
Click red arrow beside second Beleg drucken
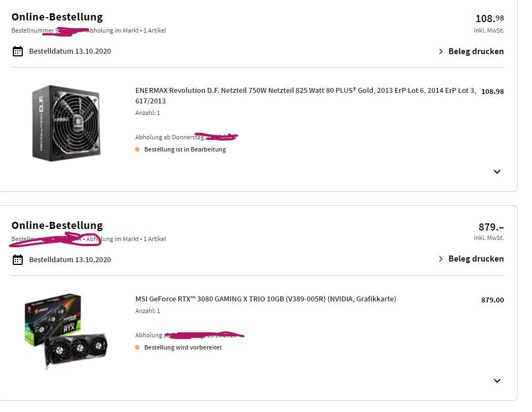(x=441, y=259)
